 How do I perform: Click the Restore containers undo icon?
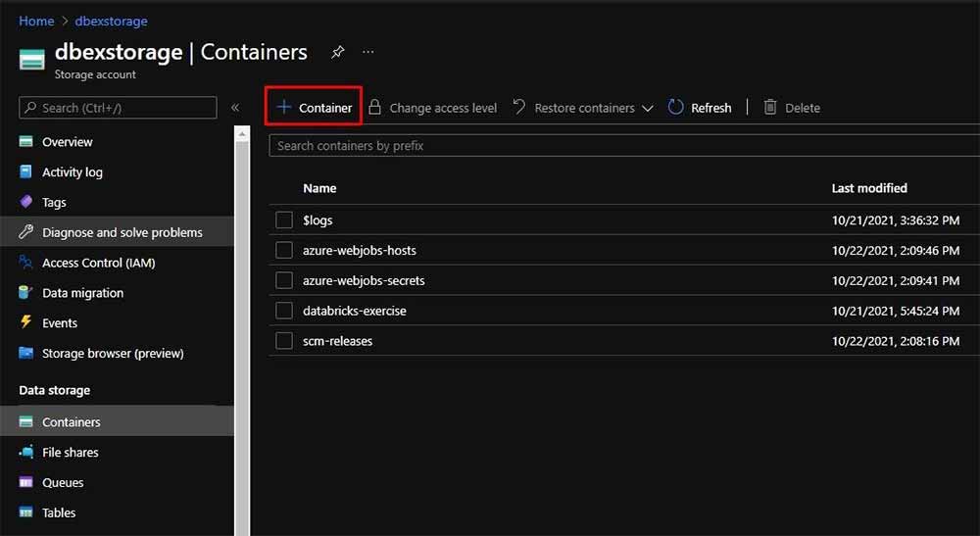[519, 107]
